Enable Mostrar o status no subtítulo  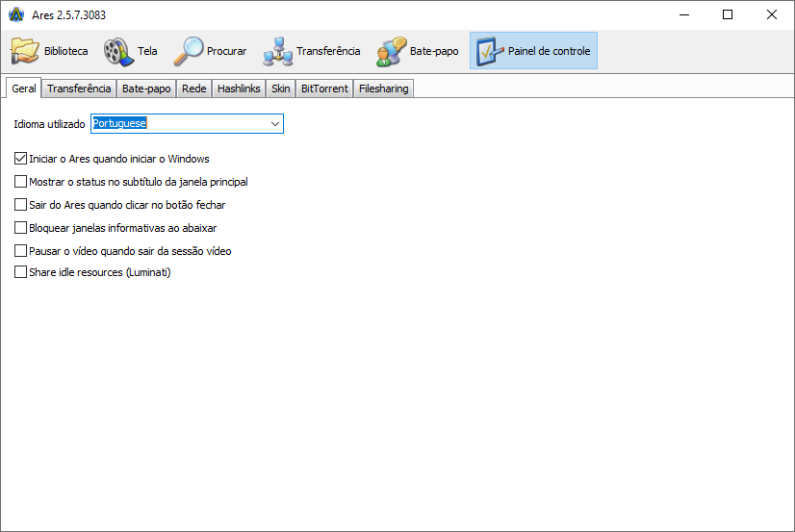click(x=21, y=182)
